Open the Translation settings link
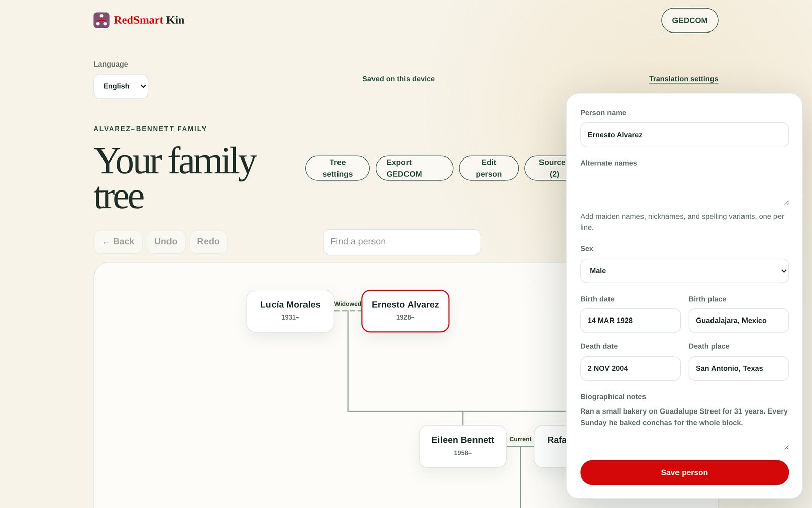812x508 pixels. [684, 79]
